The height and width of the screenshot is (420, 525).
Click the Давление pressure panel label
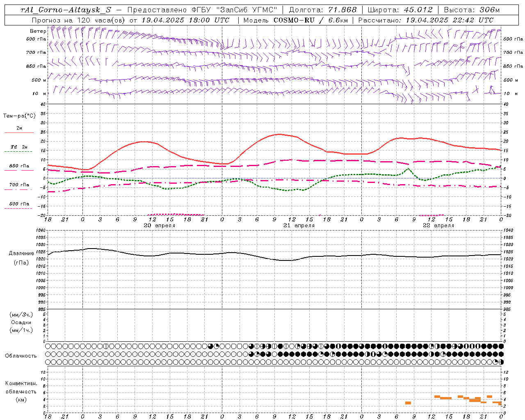click(21, 253)
